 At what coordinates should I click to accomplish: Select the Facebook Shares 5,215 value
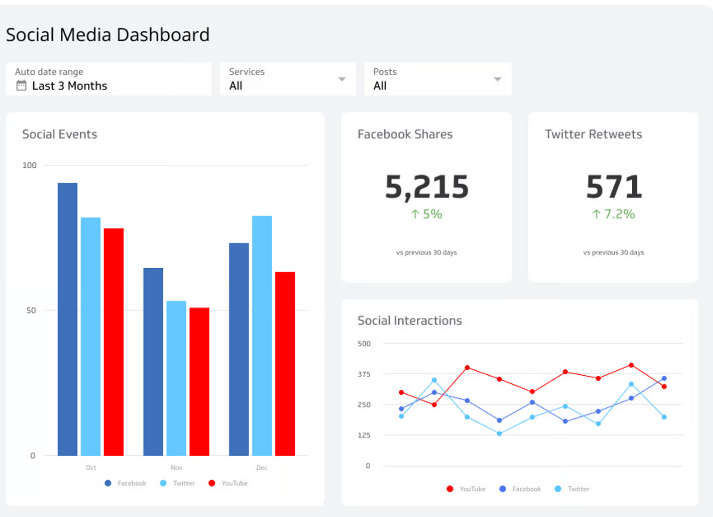[x=426, y=187]
